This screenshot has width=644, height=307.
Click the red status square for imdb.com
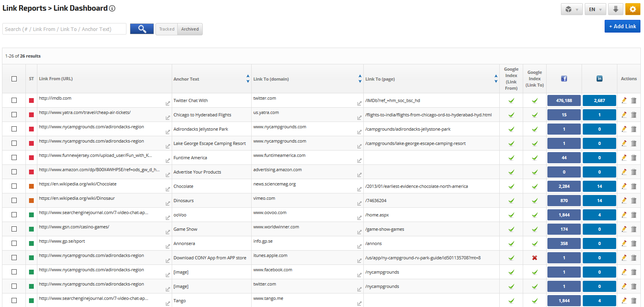(31, 100)
